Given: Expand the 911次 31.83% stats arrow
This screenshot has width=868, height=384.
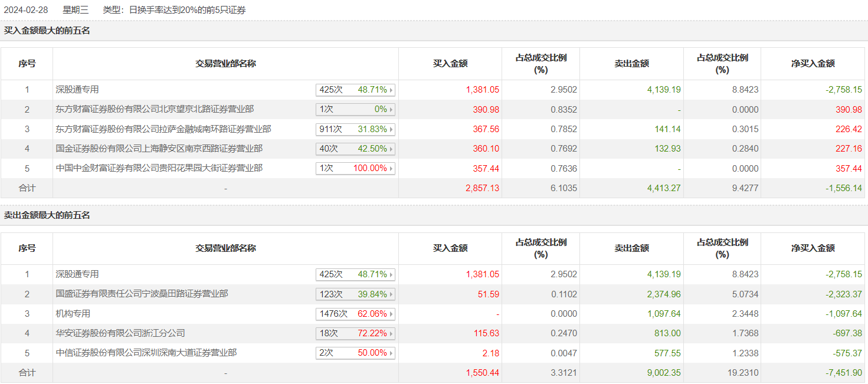Looking at the screenshot, I should coord(391,129).
